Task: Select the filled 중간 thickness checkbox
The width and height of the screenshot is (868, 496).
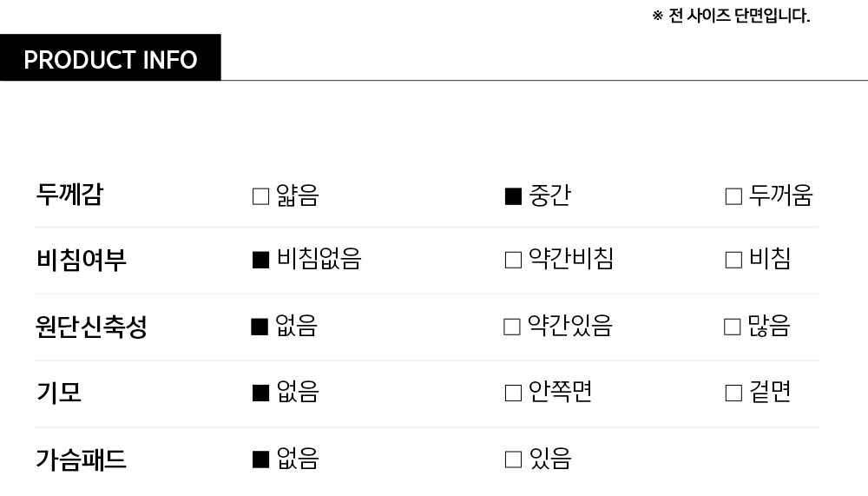Action: tap(513, 196)
